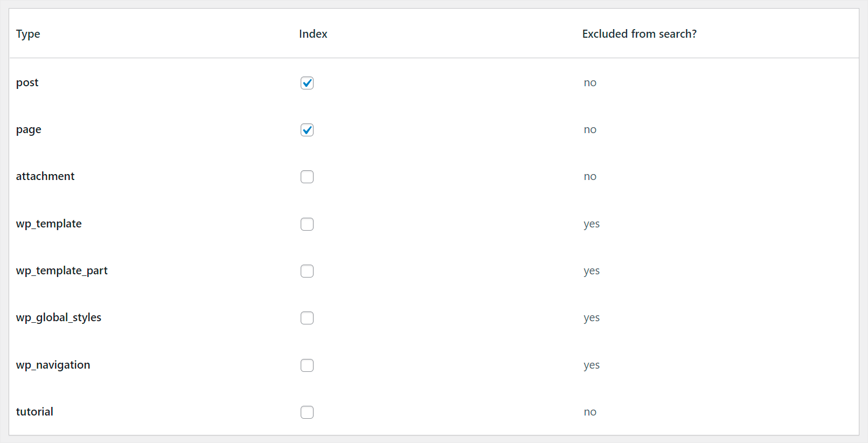The width and height of the screenshot is (868, 443).
Task: Turn on indexing for wp_navigation
Action: point(307,365)
